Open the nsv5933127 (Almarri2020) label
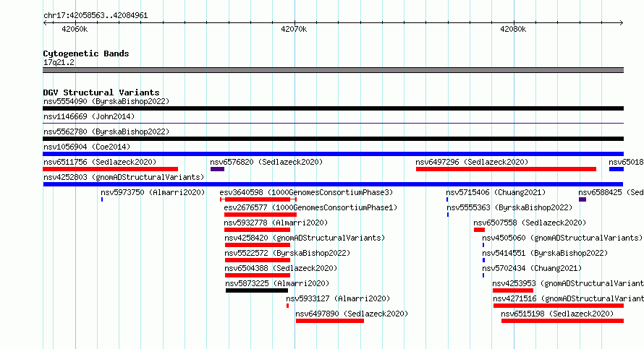This screenshot has width=644, height=349. pos(338,298)
